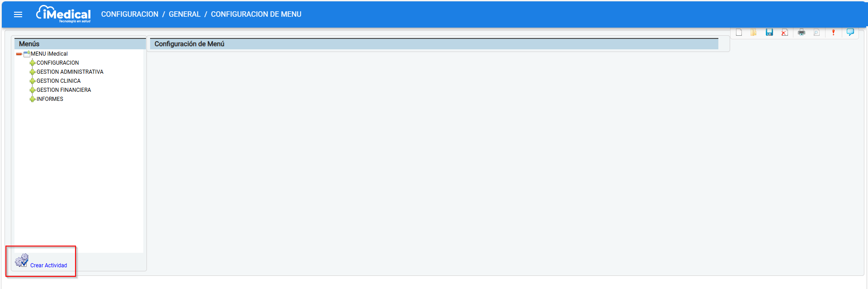Click the open folder toolbar icon
Screen dimensions: 868x289
click(x=754, y=33)
